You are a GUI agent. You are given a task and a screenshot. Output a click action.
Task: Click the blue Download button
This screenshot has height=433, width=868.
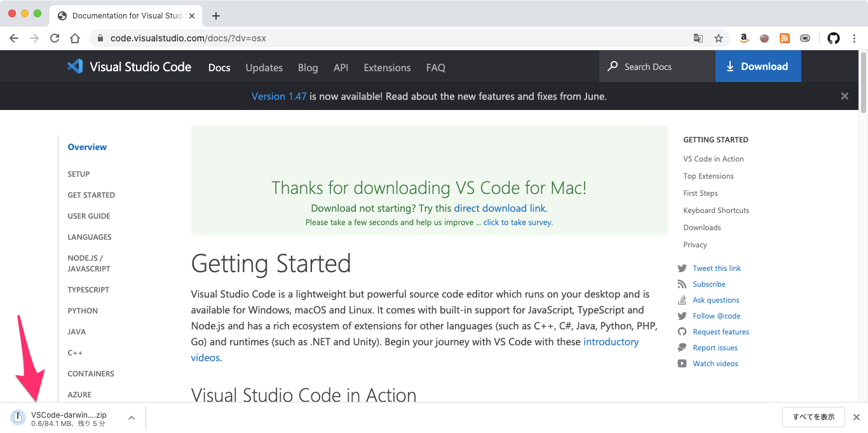click(x=757, y=66)
